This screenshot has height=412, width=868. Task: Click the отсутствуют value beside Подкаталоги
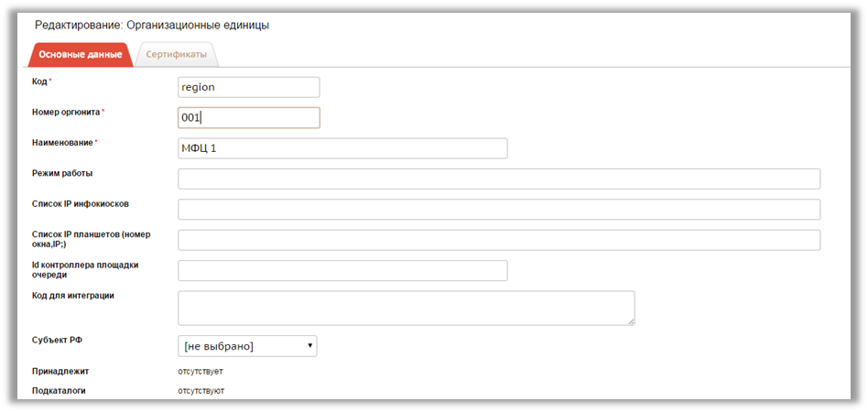[x=201, y=391]
